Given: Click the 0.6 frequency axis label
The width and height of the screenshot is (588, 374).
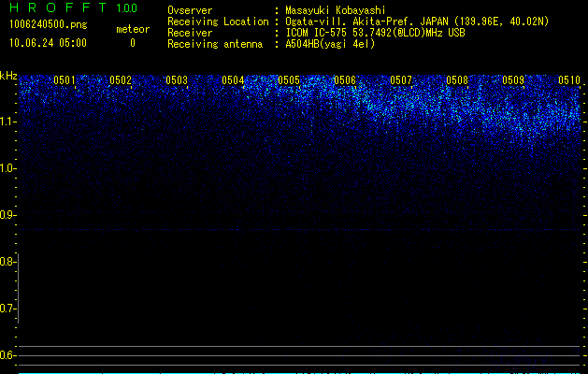Looking at the screenshot, I should tap(7, 355).
